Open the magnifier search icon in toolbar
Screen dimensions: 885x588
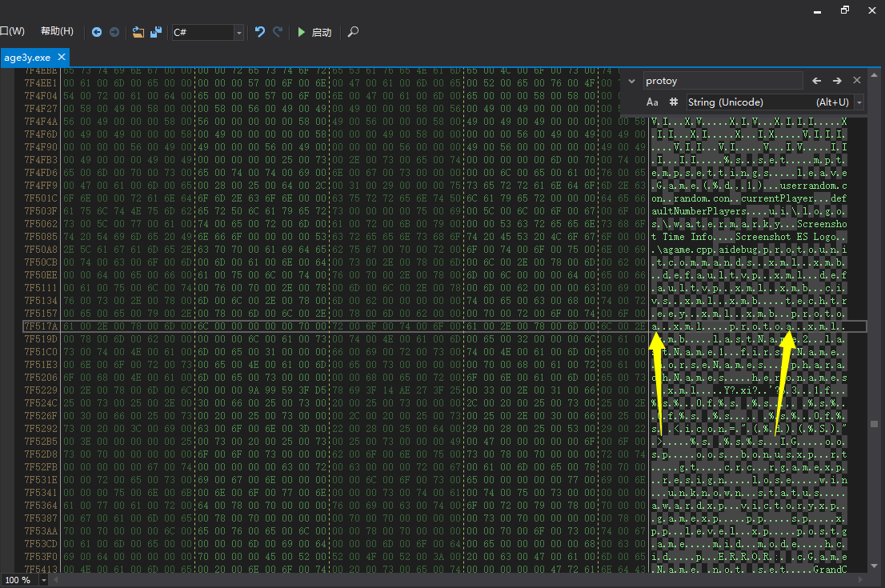tap(353, 32)
